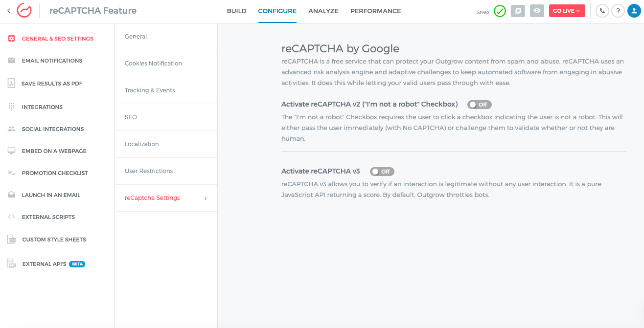Open the user profile avatar icon
The image size is (644, 328).
coord(634,11)
